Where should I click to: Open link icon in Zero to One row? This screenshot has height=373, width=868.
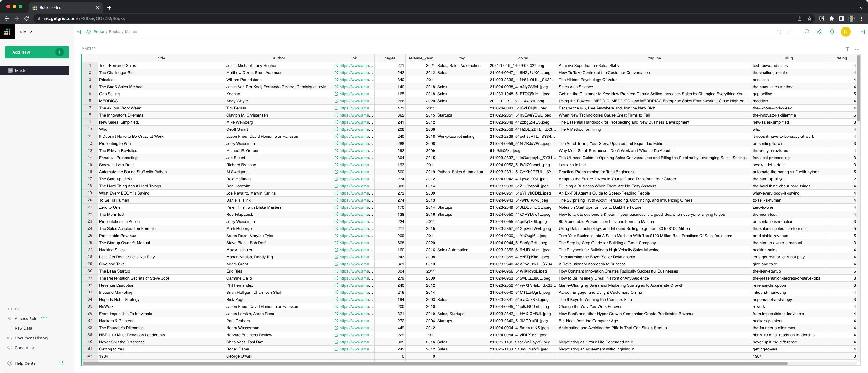coord(336,207)
